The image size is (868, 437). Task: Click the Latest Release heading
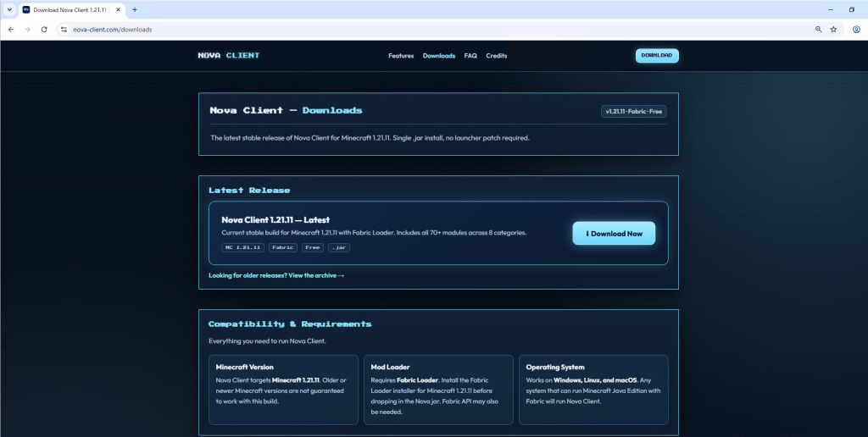pos(249,191)
